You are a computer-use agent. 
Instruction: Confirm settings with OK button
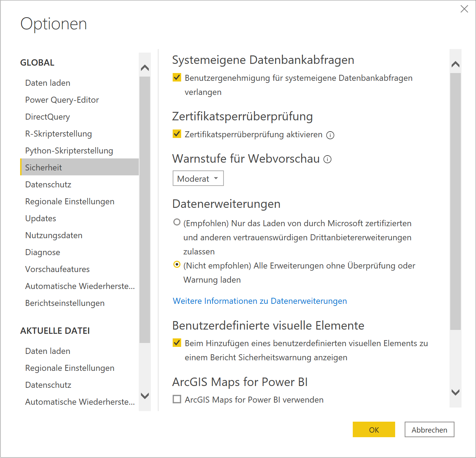coord(374,429)
